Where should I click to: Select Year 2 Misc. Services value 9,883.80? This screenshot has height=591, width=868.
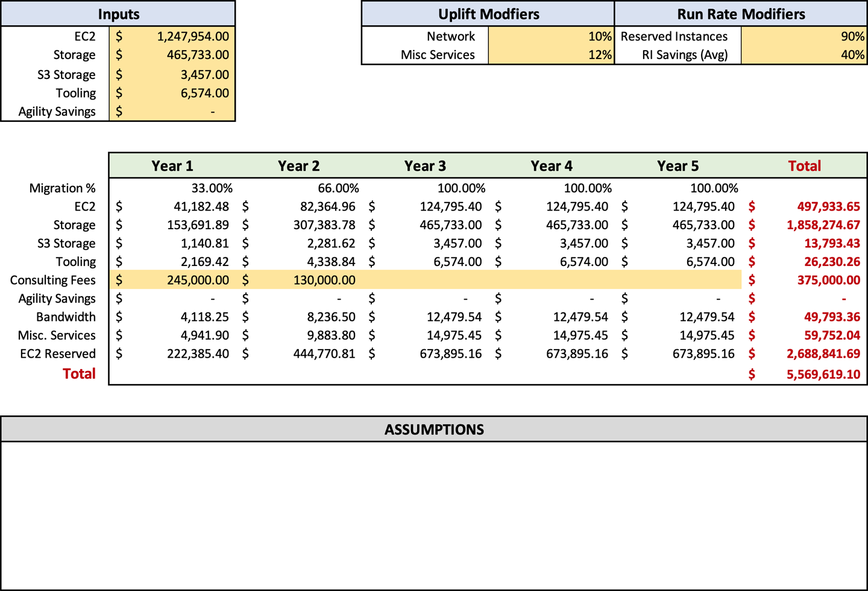point(332,335)
